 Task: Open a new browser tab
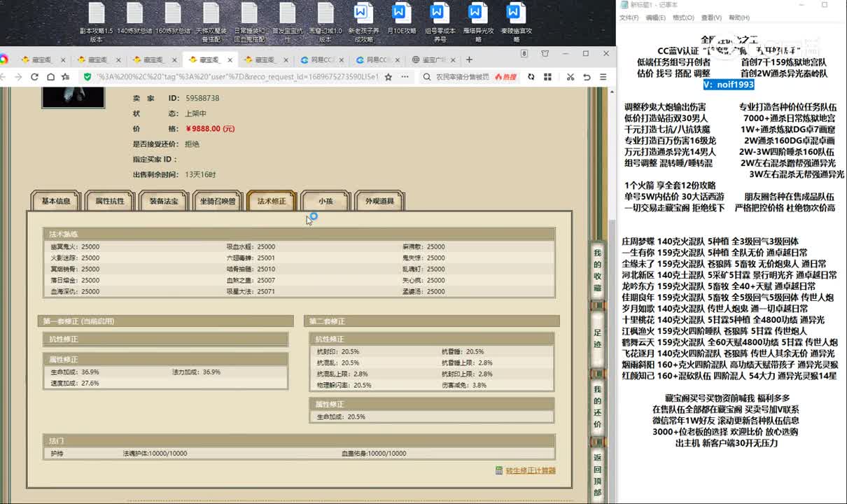469,59
